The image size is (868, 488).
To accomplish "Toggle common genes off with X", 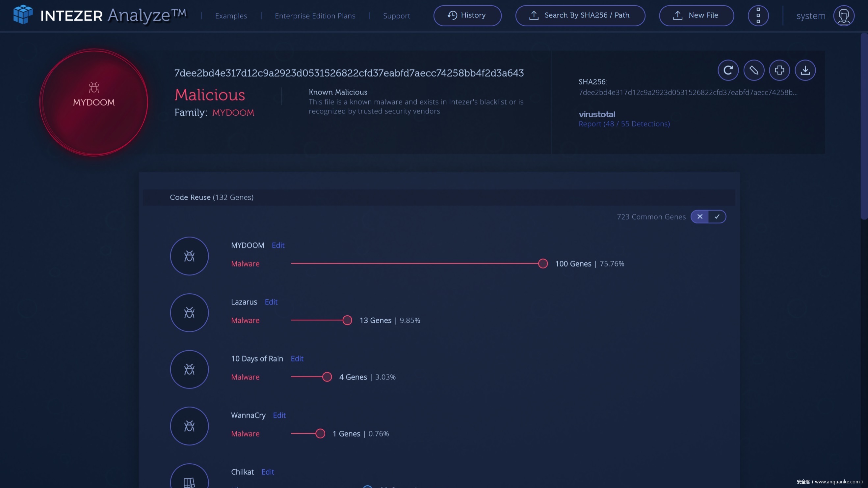I will 700,216.
